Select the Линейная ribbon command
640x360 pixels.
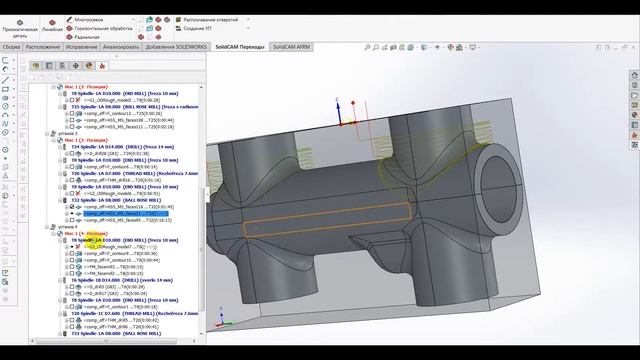(52, 26)
